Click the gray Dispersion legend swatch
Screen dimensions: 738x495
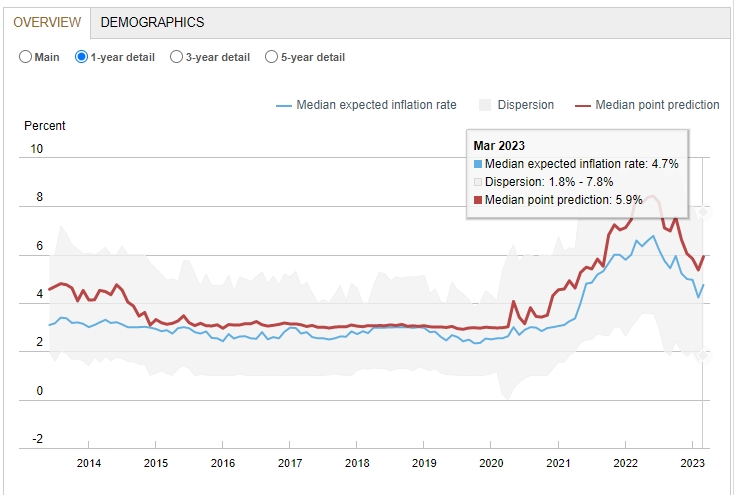pyautogui.click(x=485, y=105)
